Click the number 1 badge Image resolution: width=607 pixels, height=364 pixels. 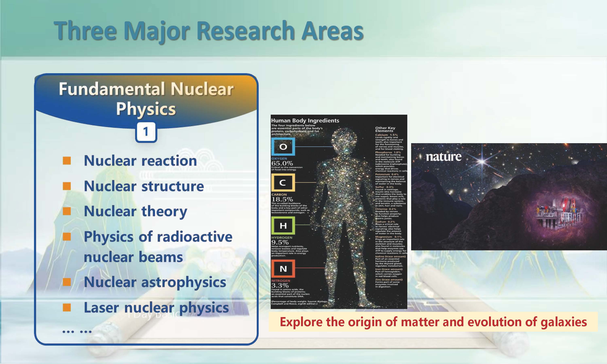[146, 132]
